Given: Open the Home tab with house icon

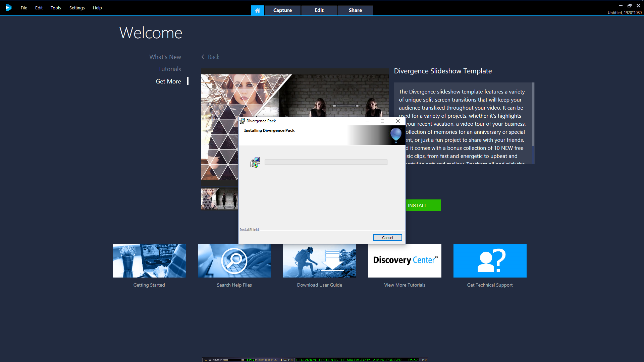Looking at the screenshot, I should pyautogui.click(x=257, y=10).
